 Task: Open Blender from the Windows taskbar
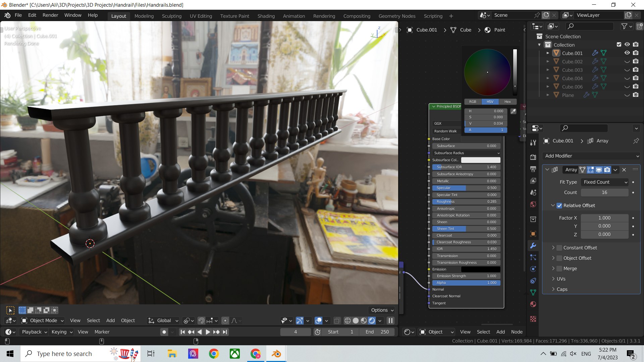pyautogui.click(x=276, y=354)
